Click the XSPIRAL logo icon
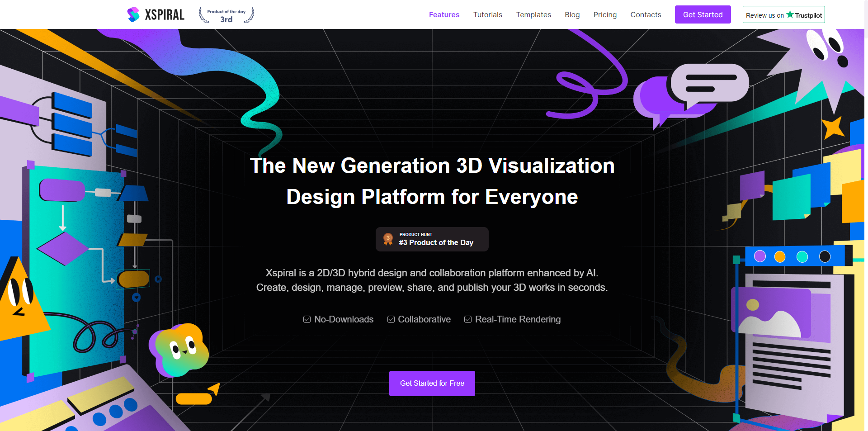868x431 pixels. [x=133, y=14]
